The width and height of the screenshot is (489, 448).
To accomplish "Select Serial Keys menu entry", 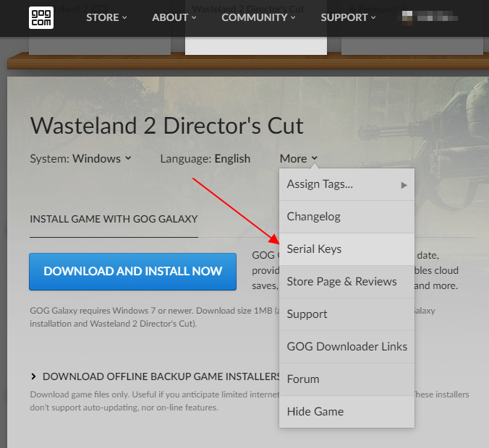I will pos(346,249).
